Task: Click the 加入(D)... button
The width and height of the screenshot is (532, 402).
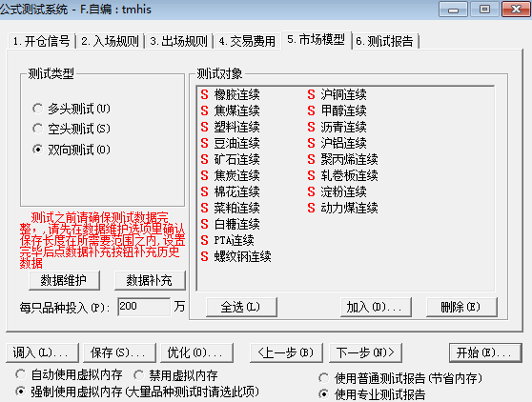Action: tap(376, 307)
